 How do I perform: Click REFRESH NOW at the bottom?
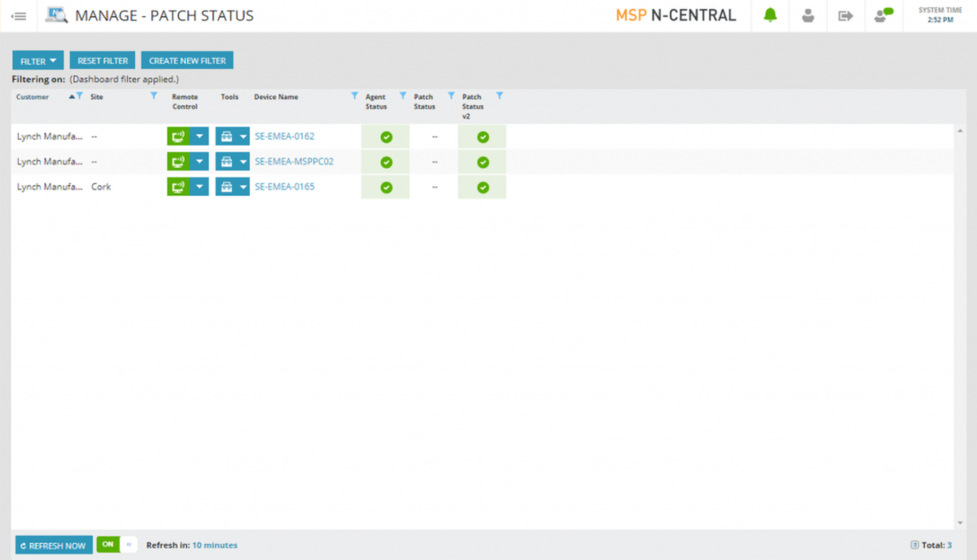(x=53, y=545)
